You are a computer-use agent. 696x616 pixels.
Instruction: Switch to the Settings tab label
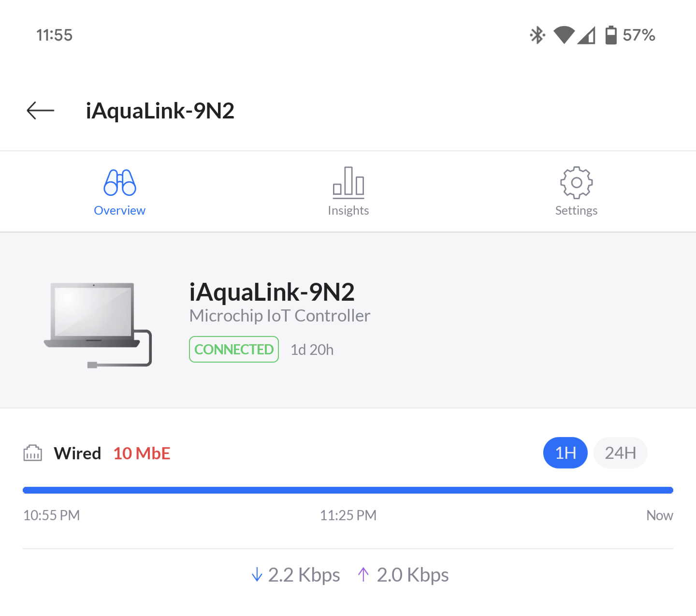[x=576, y=210]
